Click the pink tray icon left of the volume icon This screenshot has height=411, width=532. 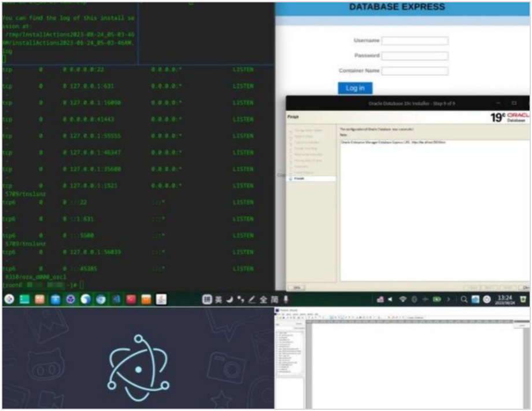point(380,300)
